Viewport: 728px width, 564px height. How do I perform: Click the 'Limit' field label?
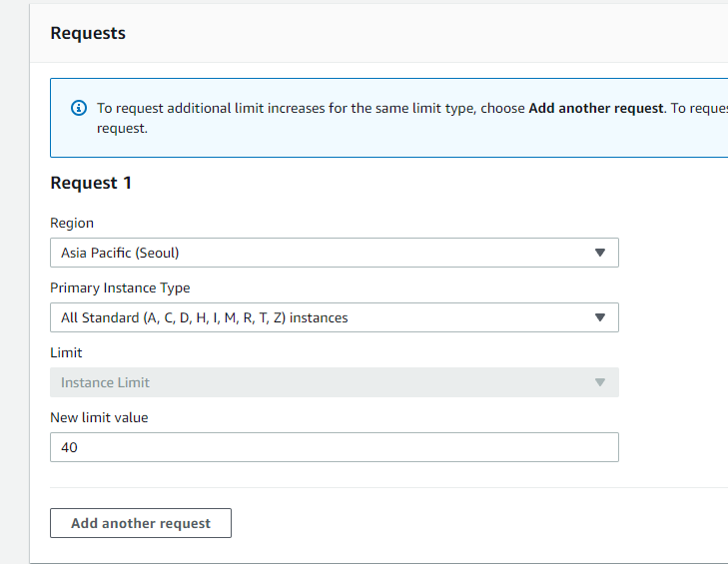point(66,352)
